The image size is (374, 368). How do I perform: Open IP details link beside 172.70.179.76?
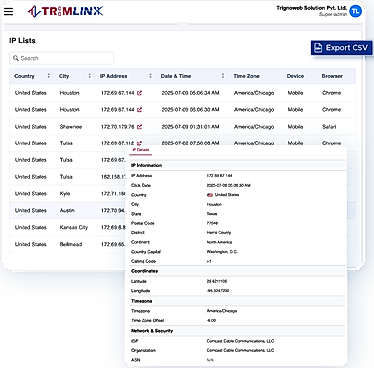click(x=139, y=127)
